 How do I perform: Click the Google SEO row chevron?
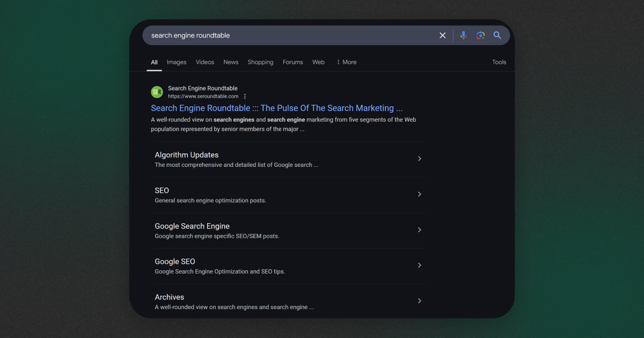[x=420, y=265]
